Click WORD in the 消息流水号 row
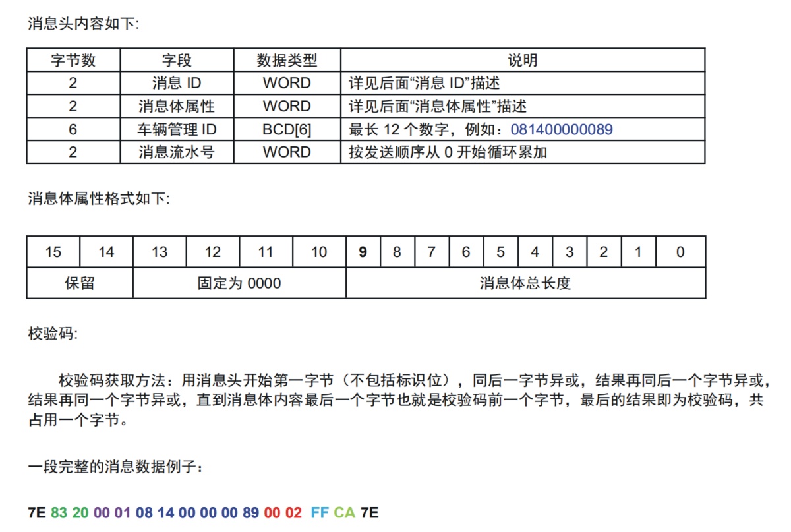This screenshot has height=532, width=791. pyautogui.click(x=287, y=152)
